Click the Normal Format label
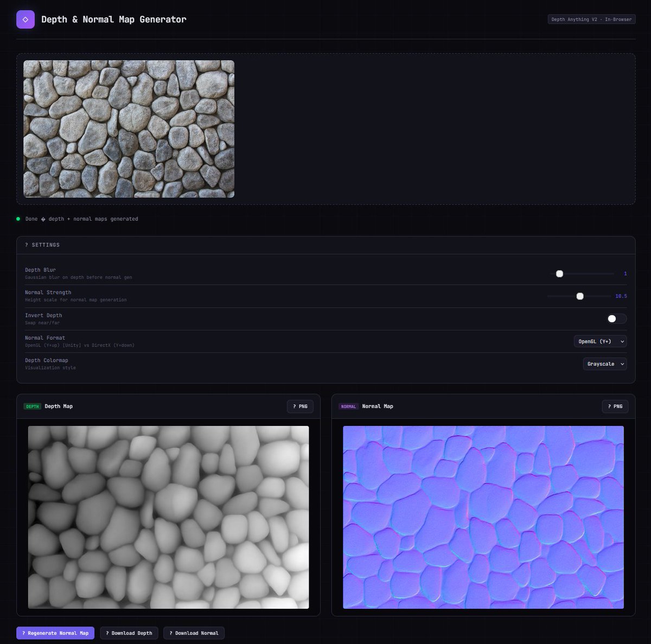Screen dimensions: 651x644 pyautogui.click(x=45, y=337)
